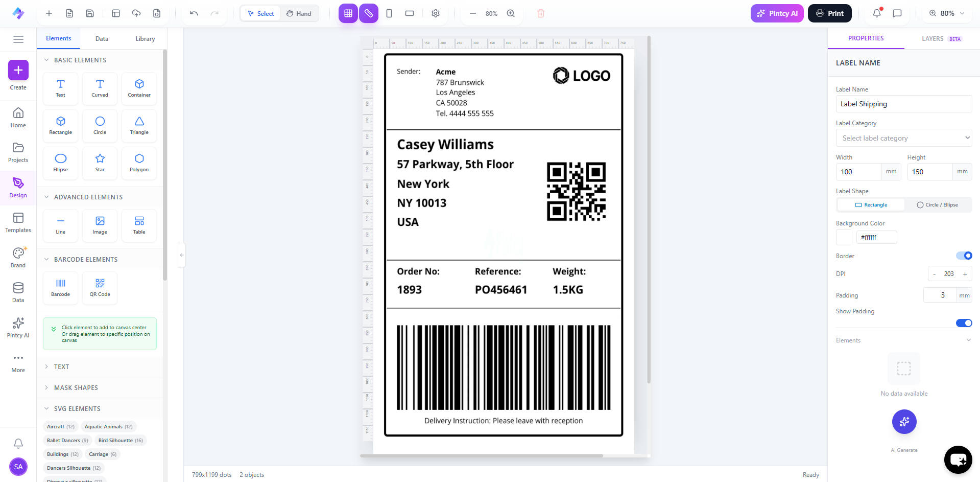
Task: Switch to the Library tab
Action: [145, 39]
